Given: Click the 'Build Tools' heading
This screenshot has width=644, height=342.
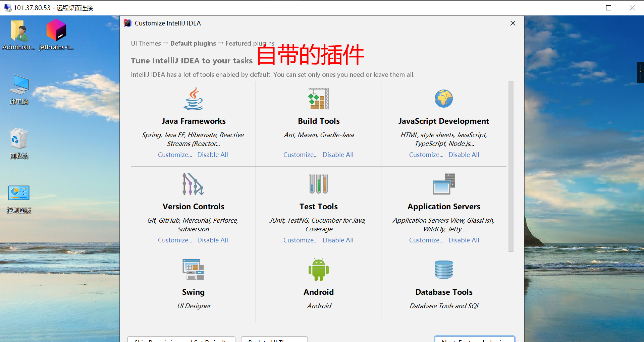Looking at the screenshot, I should 319,121.
